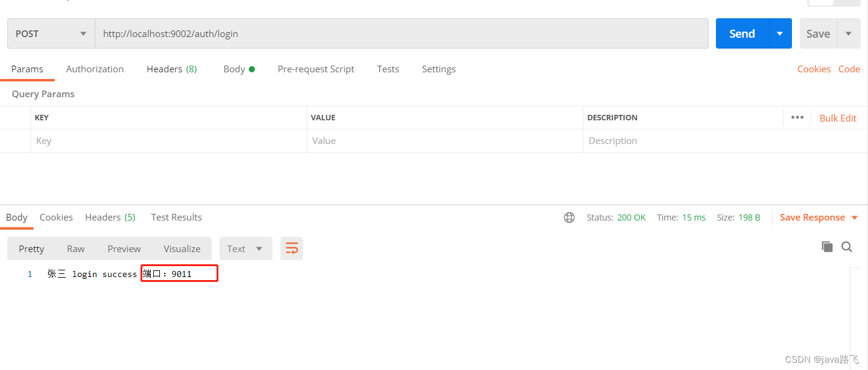This screenshot has width=868, height=370.
Task: Select the Raw response view
Action: pyautogui.click(x=76, y=248)
